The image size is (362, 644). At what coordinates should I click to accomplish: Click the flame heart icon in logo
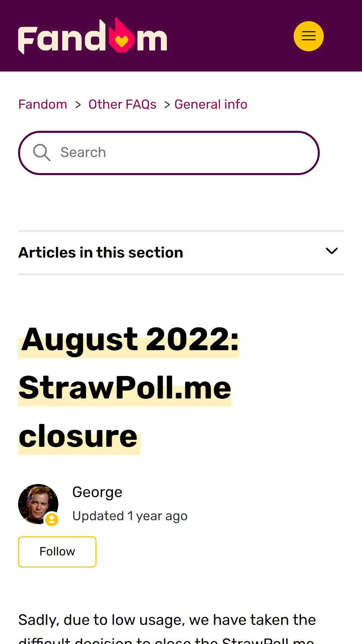click(x=121, y=36)
